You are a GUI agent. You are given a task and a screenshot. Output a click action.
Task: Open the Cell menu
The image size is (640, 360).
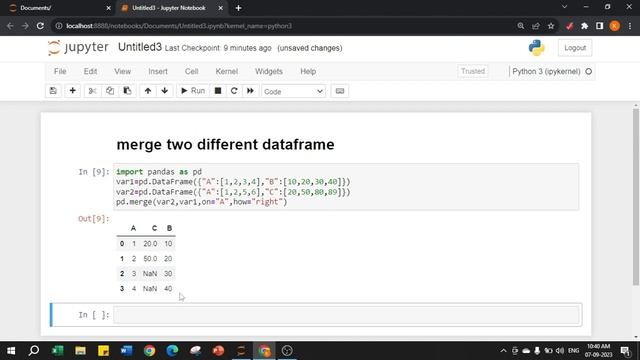191,71
